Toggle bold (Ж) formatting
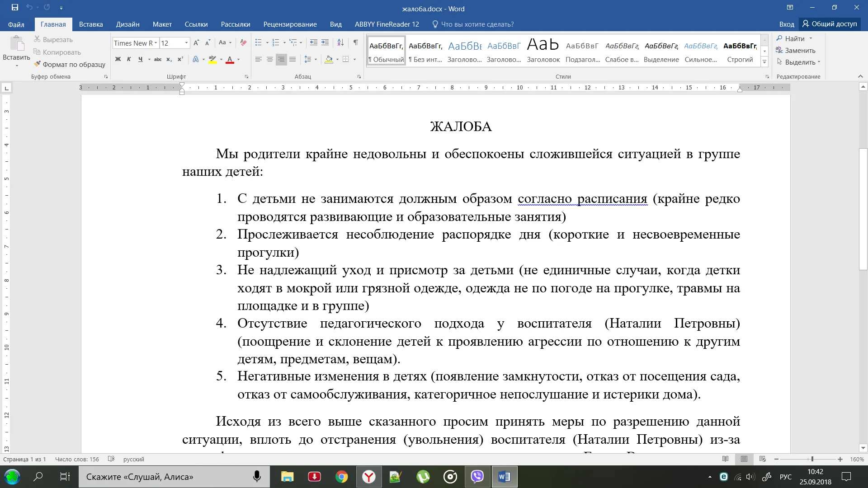 (118, 59)
